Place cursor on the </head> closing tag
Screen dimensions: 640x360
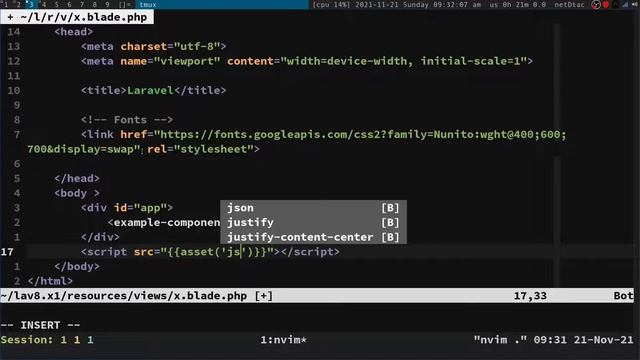coord(77,179)
